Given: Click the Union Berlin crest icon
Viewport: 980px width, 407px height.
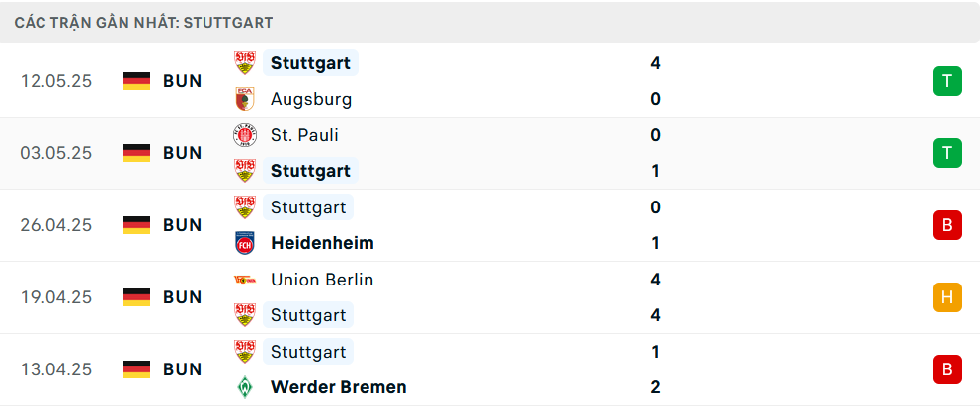Looking at the screenshot, I should click(245, 280).
